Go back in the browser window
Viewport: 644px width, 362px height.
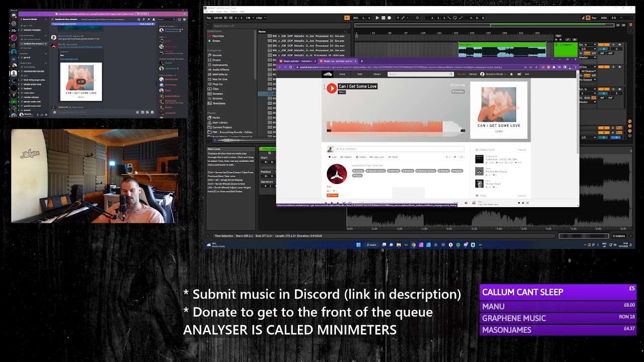pyautogui.click(x=280, y=67)
